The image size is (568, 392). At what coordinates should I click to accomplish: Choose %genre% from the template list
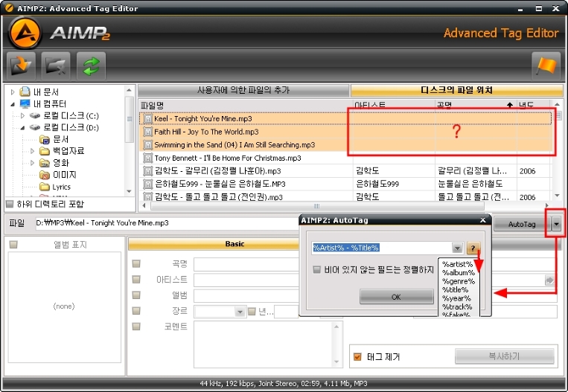click(459, 281)
